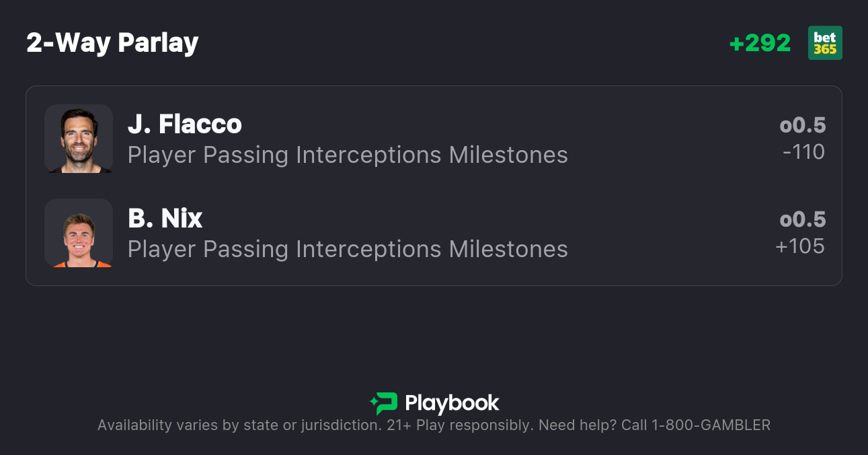The height and width of the screenshot is (455, 868).
Task: Select the B. Nix player name
Action: (x=165, y=219)
